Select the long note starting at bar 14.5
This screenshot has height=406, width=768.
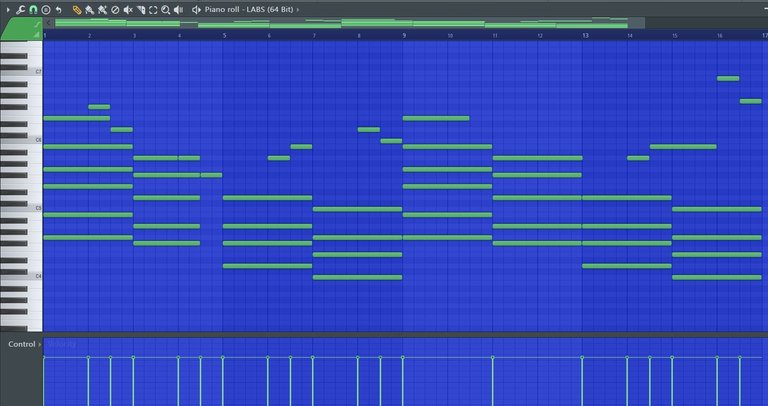[683, 146]
